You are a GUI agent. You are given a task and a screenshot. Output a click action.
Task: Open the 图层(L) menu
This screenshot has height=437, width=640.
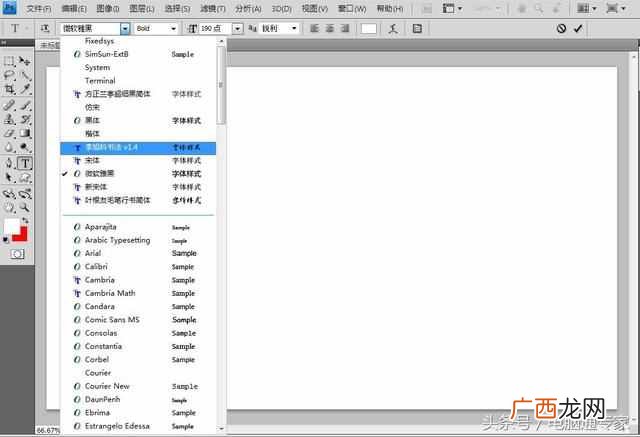point(142,9)
